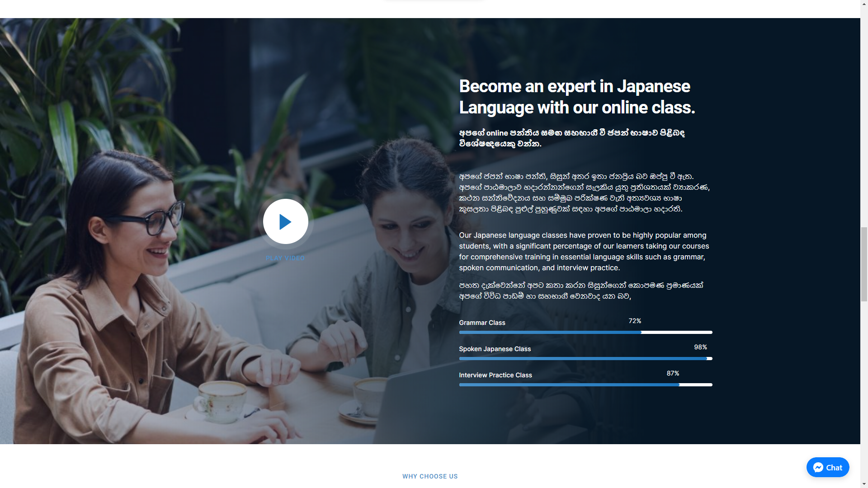Click the circular play video button
Image resolution: width=868 pixels, height=488 pixels.
tap(285, 221)
